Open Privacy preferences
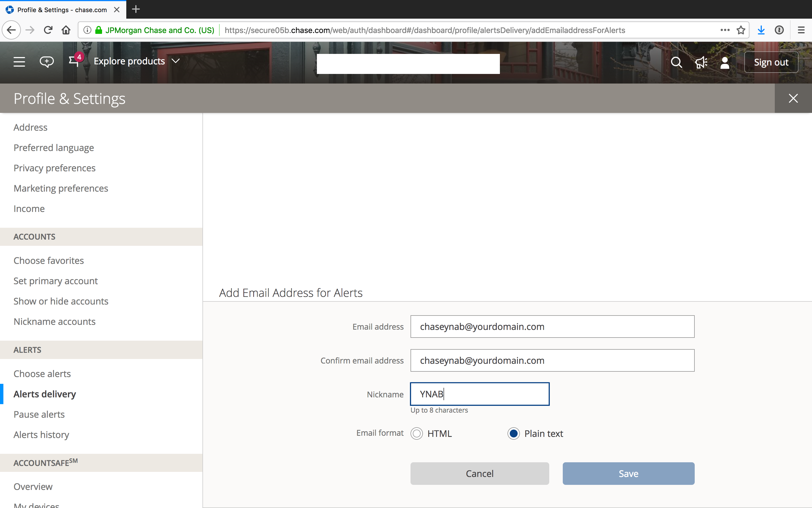812x508 pixels. [x=55, y=168]
